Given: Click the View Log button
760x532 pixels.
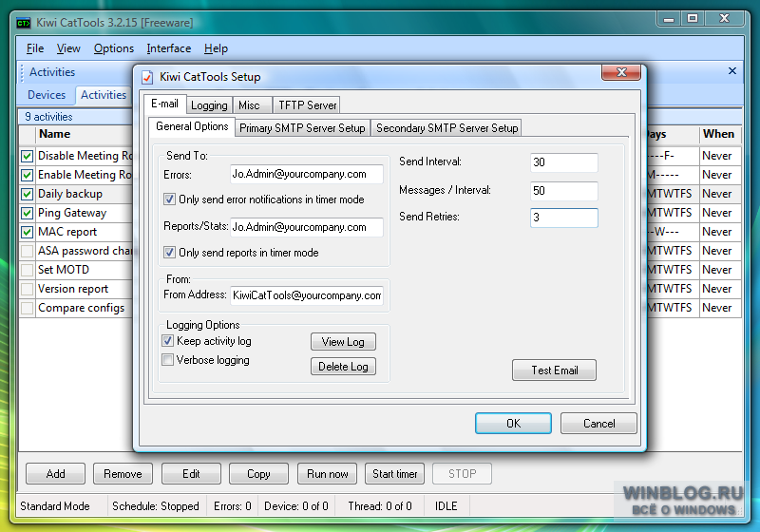Looking at the screenshot, I should click(x=343, y=342).
